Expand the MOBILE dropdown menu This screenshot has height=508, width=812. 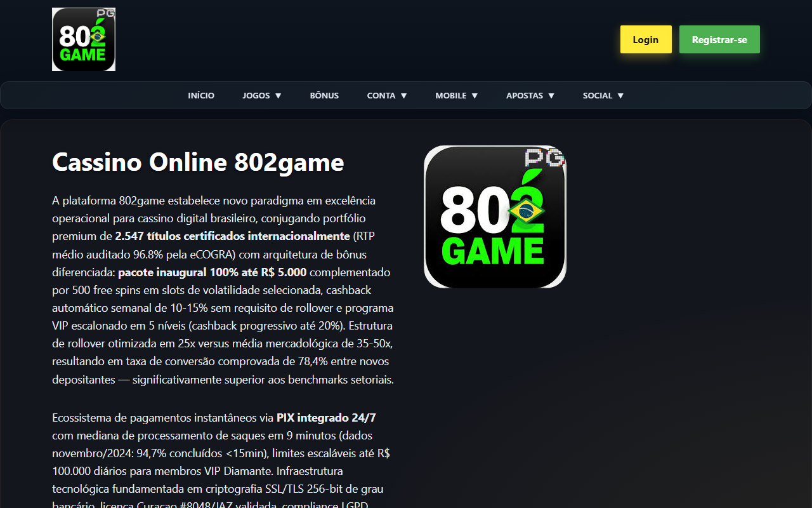point(456,95)
